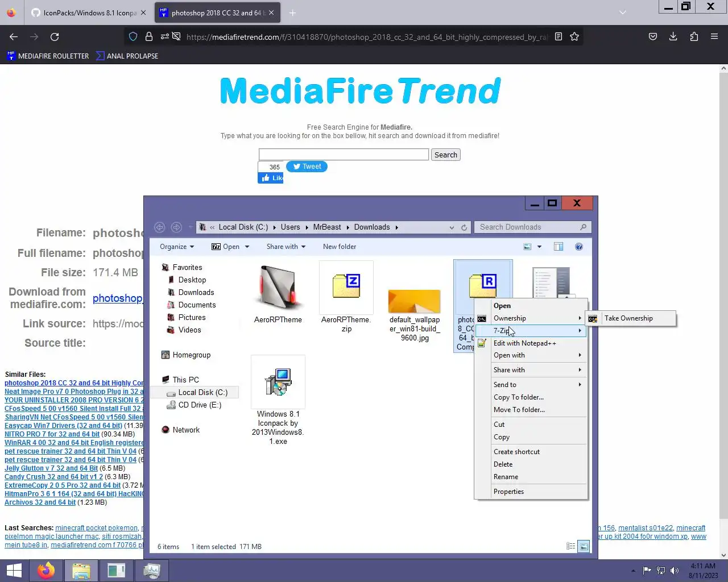This screenshot has height=582, width=728.
Task: Select Videos in navigation pane
Action: pyautogui.click(x=189, y=330)
